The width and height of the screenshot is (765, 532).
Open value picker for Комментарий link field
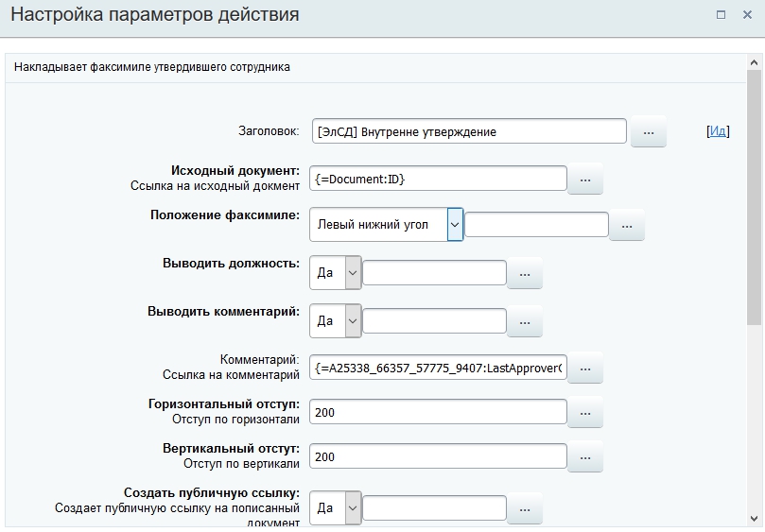(x=584, y=368)
